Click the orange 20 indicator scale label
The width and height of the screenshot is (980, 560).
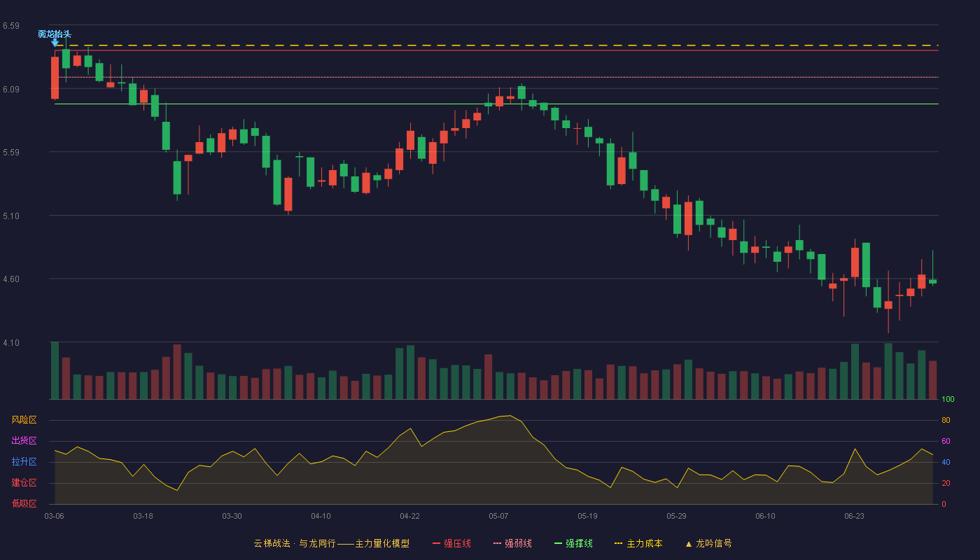pyautogui.click(x=946, y=483)
